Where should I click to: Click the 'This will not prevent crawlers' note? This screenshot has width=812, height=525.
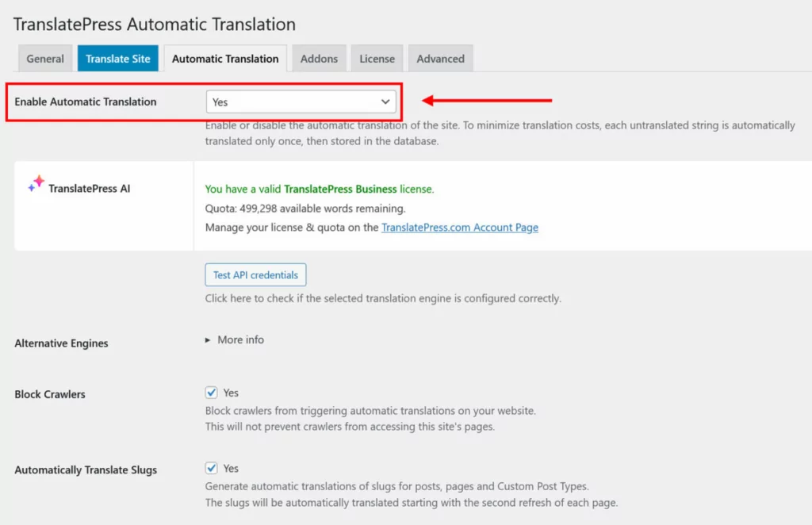tap(350, 427)
